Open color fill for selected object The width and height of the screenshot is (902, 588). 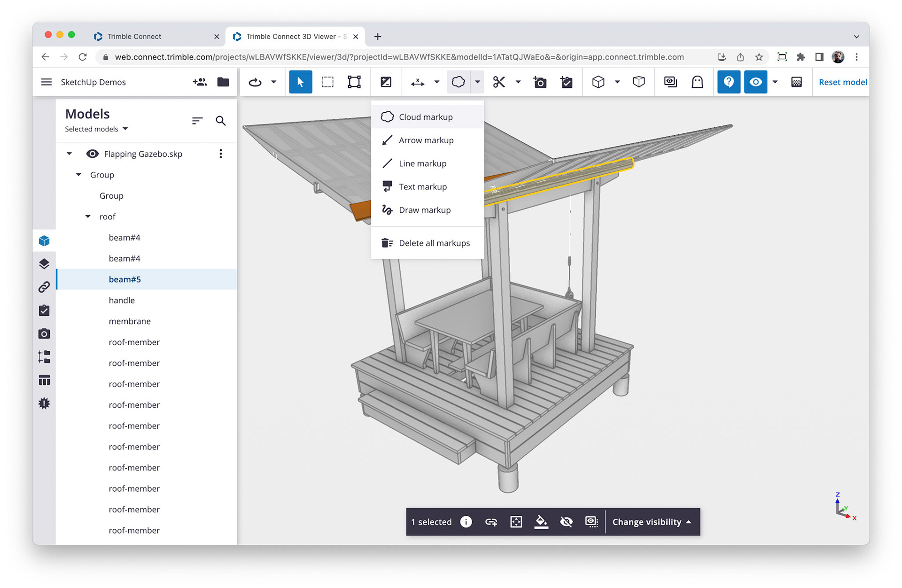[x=541, y=522]
